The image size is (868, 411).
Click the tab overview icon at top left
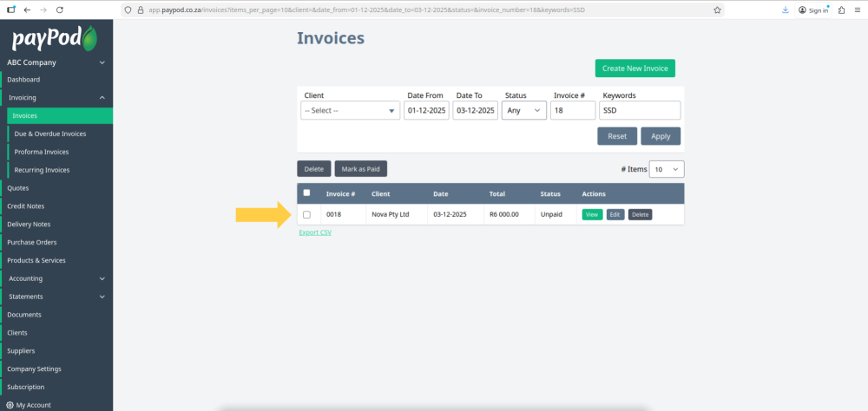[11, 10]
